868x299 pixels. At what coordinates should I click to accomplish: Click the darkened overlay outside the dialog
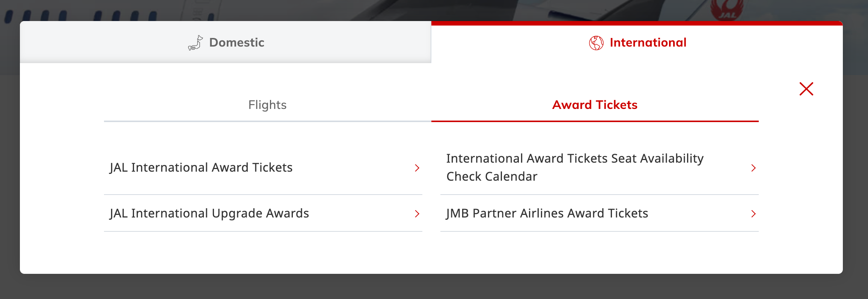pos(434,291)
